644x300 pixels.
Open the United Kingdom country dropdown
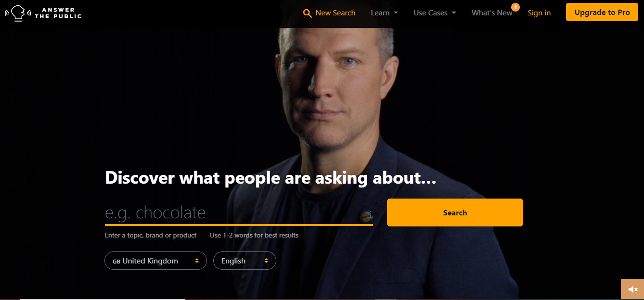click(x=155, y=261)
